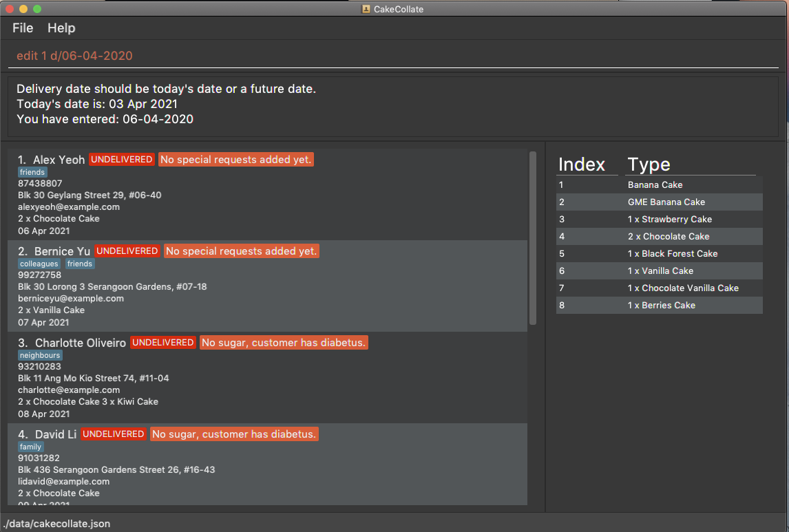Click phone number 99272758
The image size is (789, 532).
(x=40, y=275)
